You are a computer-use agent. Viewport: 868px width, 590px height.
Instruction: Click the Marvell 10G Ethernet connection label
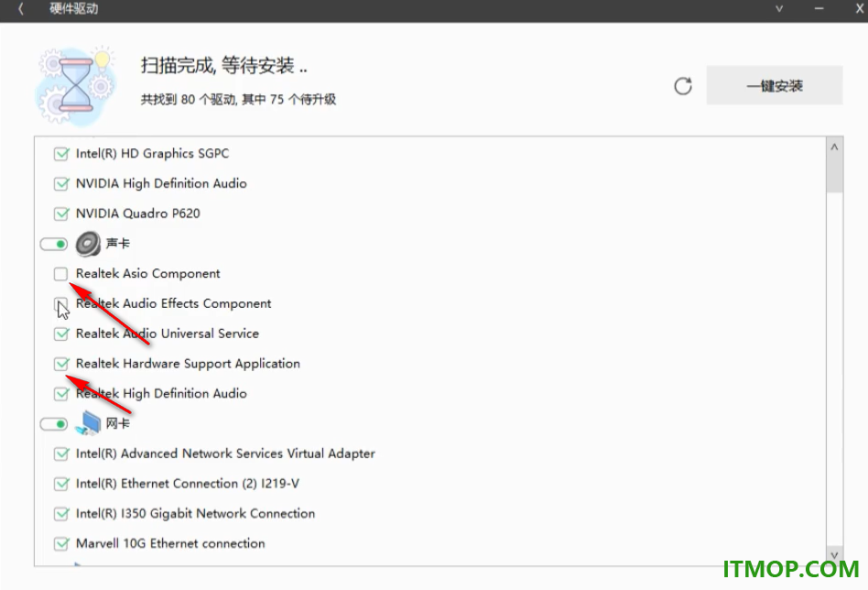click(x=170, y=543)
